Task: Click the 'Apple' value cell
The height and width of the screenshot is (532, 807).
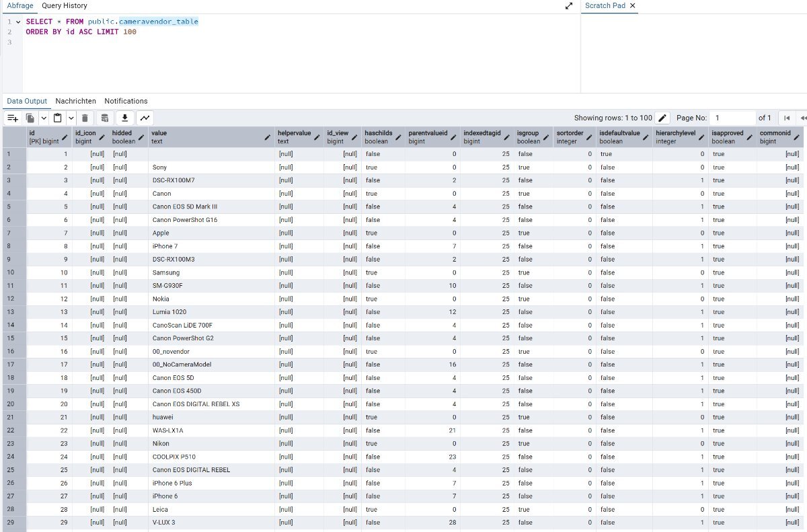Action: coord(211,233)
